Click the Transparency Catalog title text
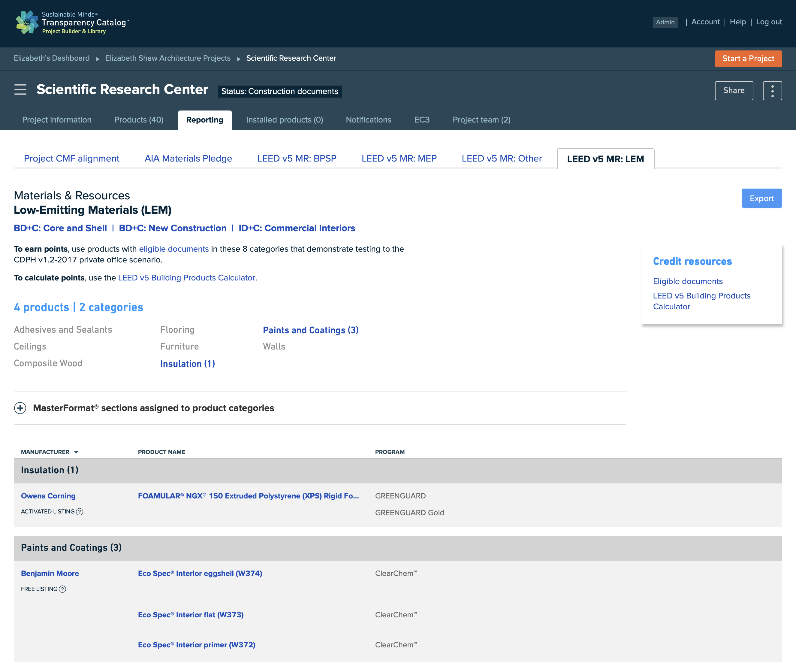Viewport: 796px width, 672px height. (x=85, y=23)
